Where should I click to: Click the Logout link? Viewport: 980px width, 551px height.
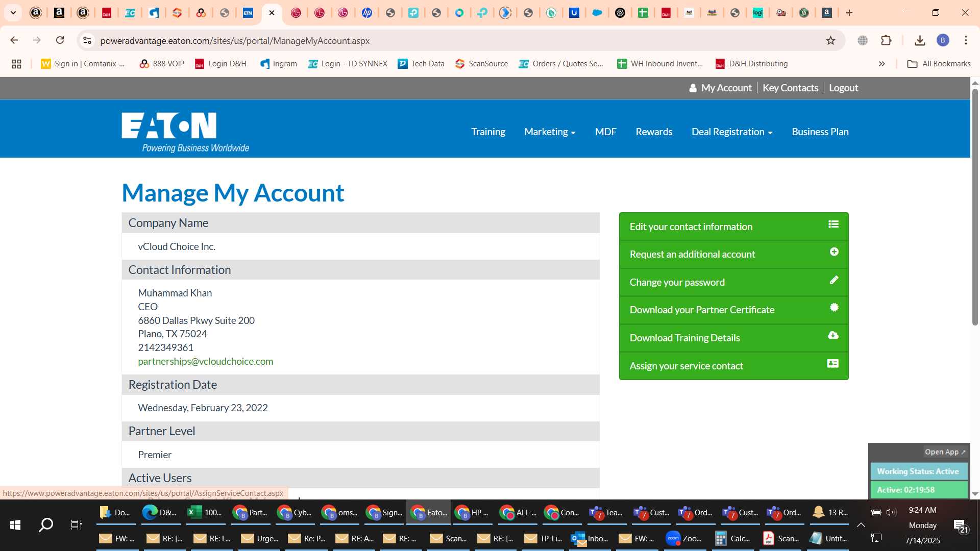[843, 88]
